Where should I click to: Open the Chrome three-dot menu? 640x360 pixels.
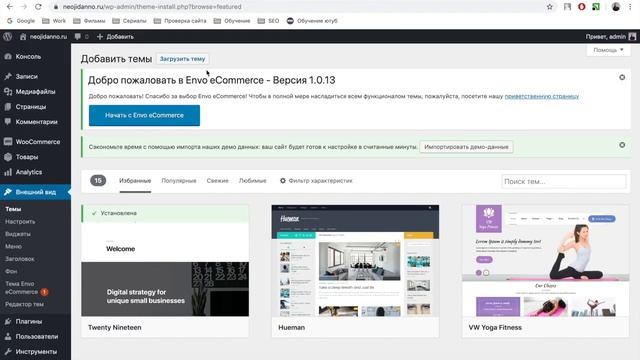630,7
